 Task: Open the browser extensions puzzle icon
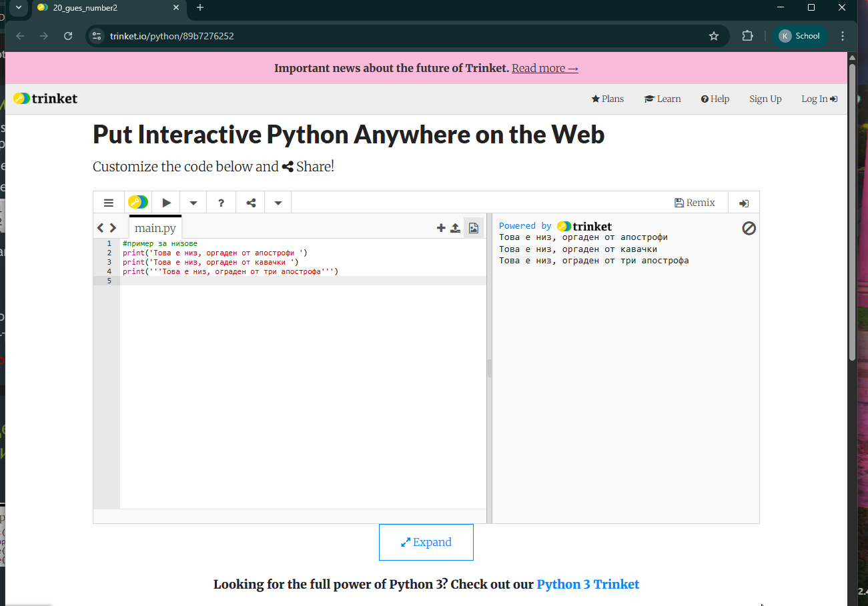[747, 36]
